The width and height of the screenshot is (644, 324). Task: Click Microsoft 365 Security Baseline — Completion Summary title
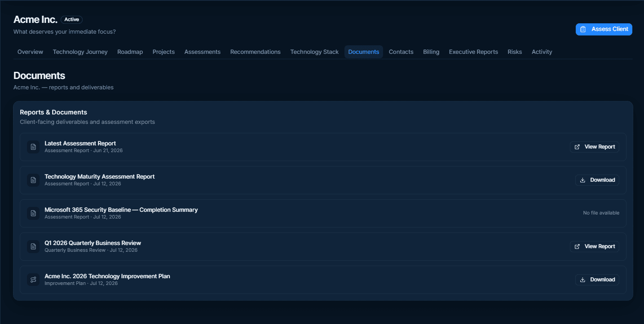tap(121, 210)
